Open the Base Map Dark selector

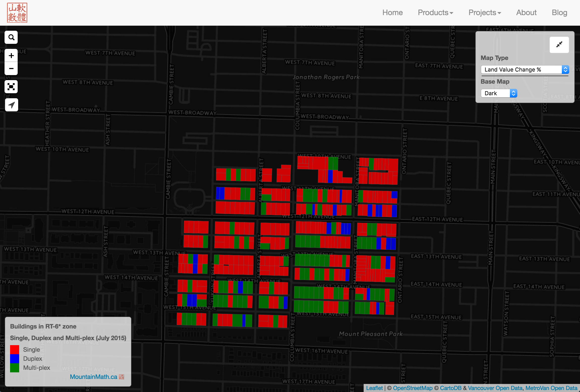coord(499,93)
